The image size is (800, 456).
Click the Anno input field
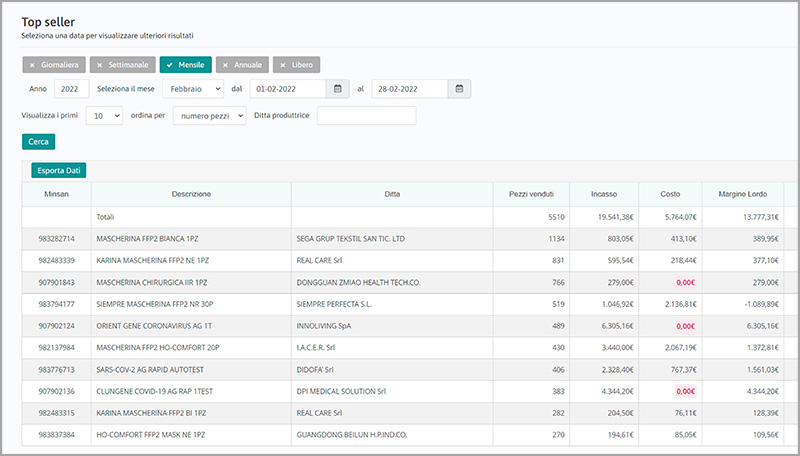71,89
